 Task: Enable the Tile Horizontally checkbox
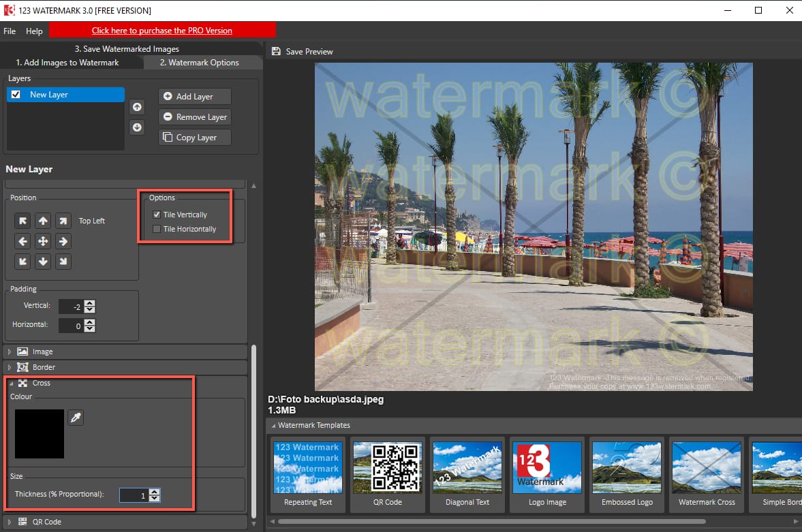(157, 229)
